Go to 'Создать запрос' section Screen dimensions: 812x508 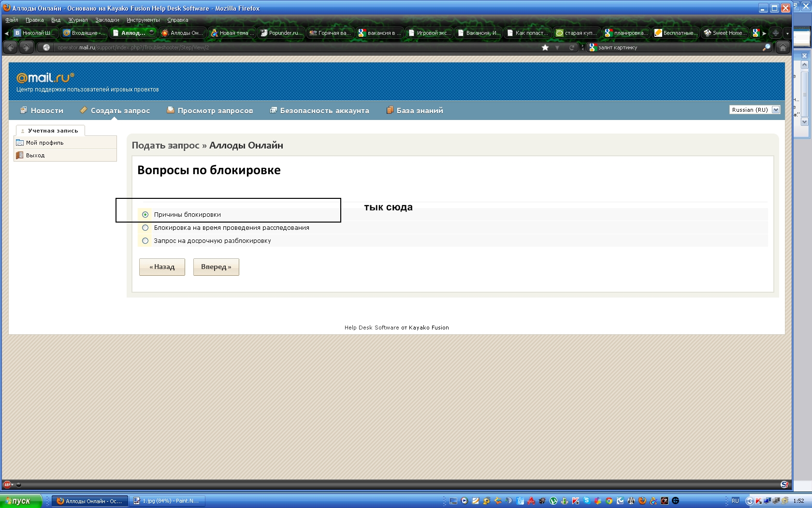[115, 110]
